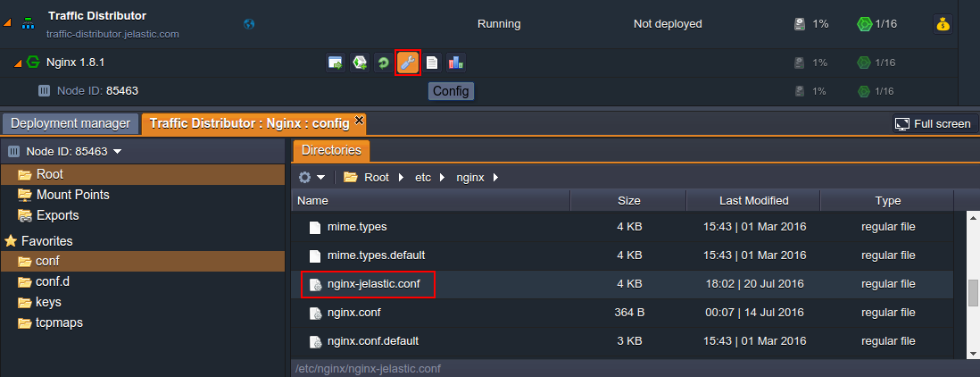Click the Node ID 85463 container icon

[x=44, y=90]
